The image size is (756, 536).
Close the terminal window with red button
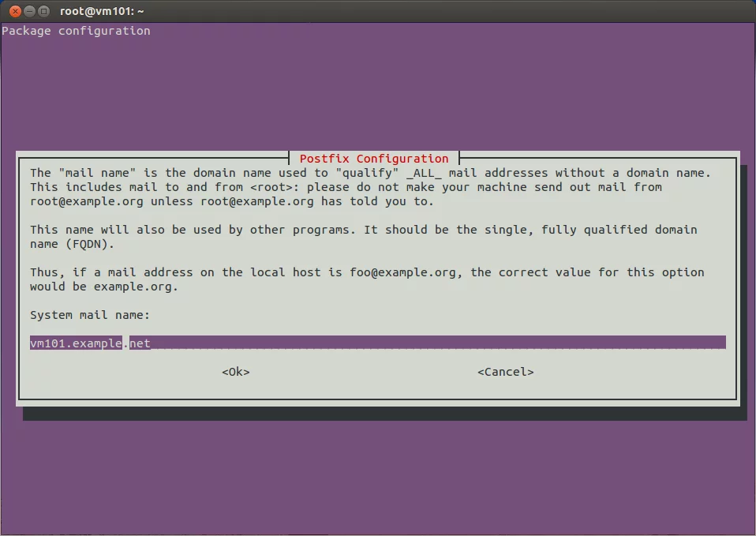pyautogui.click(x=15, y=11)
